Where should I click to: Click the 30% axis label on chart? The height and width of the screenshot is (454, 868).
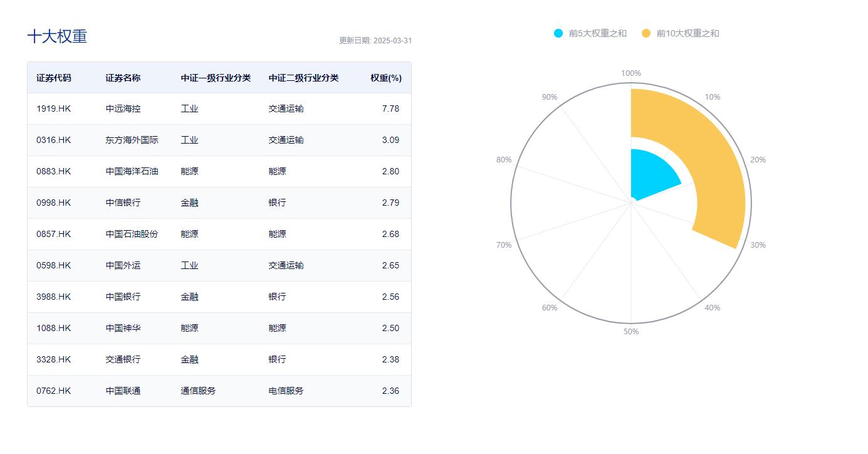coord(758,245)
